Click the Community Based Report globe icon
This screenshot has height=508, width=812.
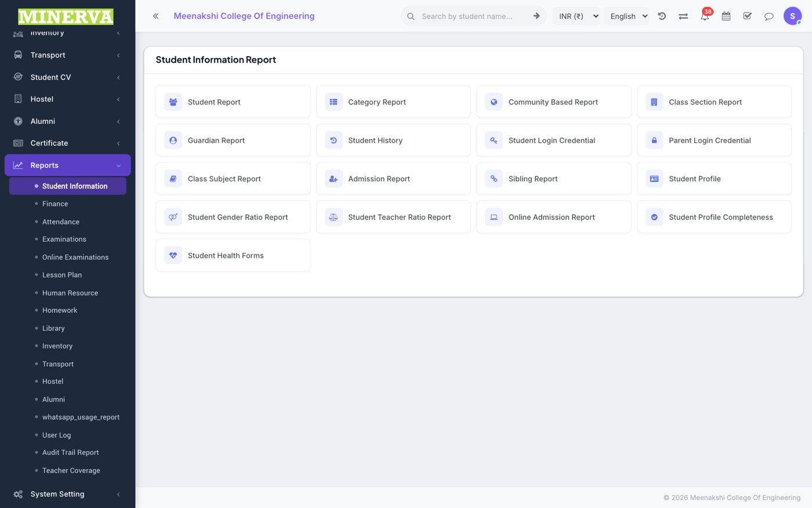click(494, 102)
